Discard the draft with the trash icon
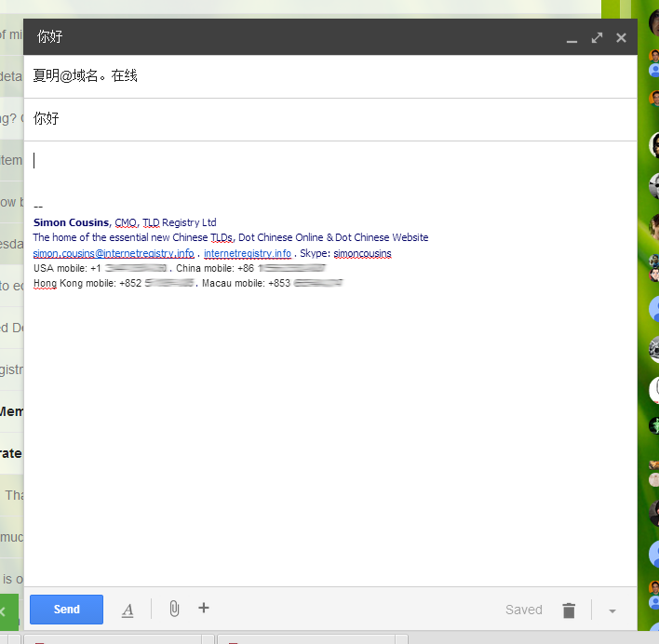The image size is (659, 644). pyautogui.click(x=569, y=610)
